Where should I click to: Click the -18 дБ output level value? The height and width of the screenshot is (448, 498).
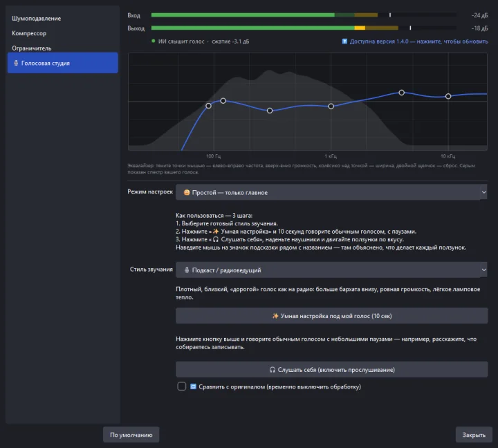click(x=479, y=28)
